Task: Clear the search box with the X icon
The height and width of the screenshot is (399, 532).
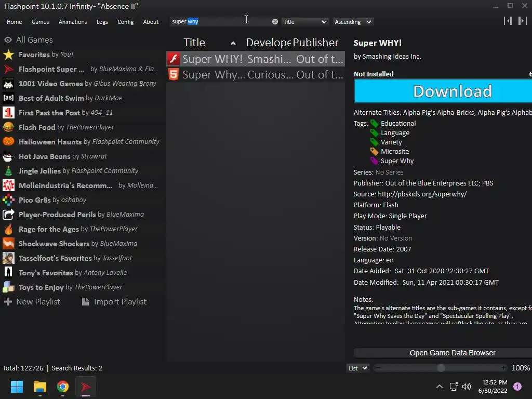Action: (x=275, y=22)
